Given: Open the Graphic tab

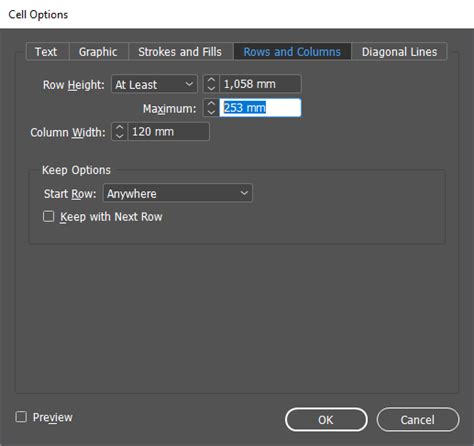Looking at the screenshot, I should click(98, 52).
